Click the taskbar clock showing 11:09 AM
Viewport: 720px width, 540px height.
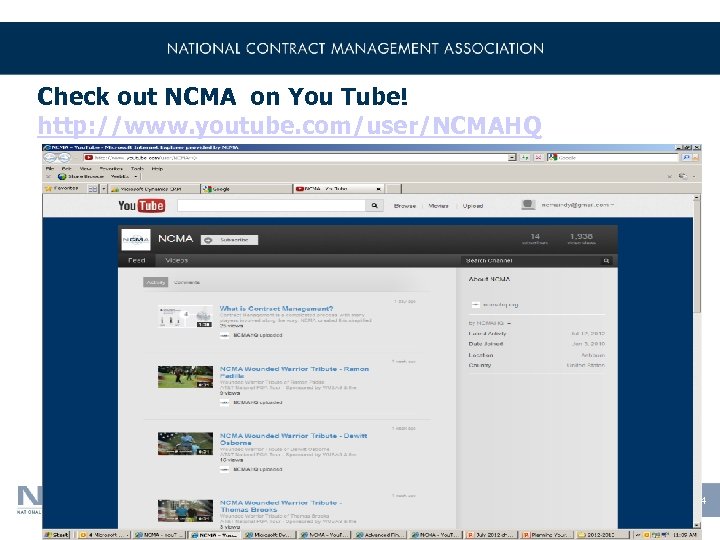coord(685,534)
